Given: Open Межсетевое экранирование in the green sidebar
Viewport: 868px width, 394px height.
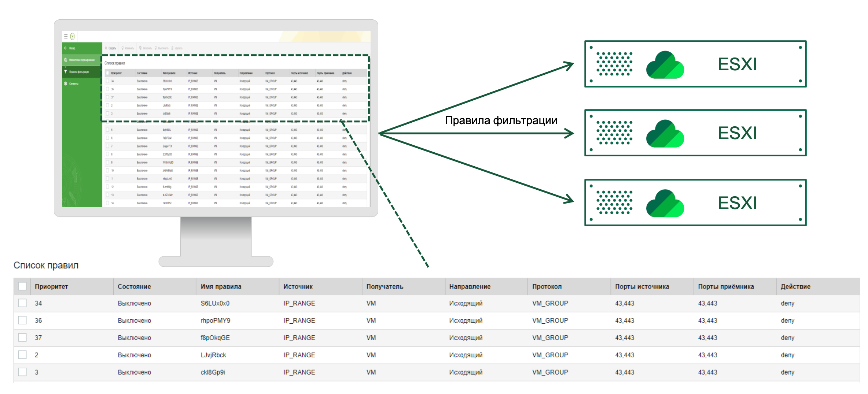Looking at the screenshot, I should [x=82, y=60].
